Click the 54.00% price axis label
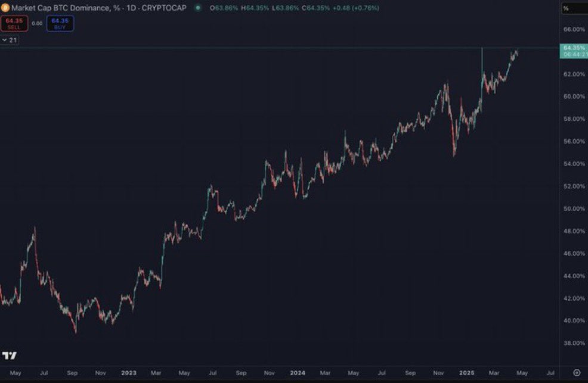 (574, 164)
